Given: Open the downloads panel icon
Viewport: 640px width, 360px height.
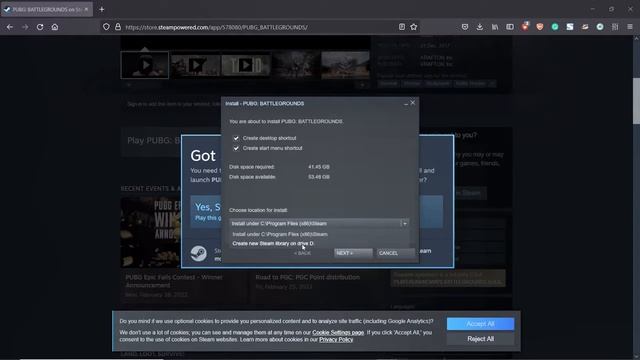Looking at the screenshot, I should click(x=480, y=27).
